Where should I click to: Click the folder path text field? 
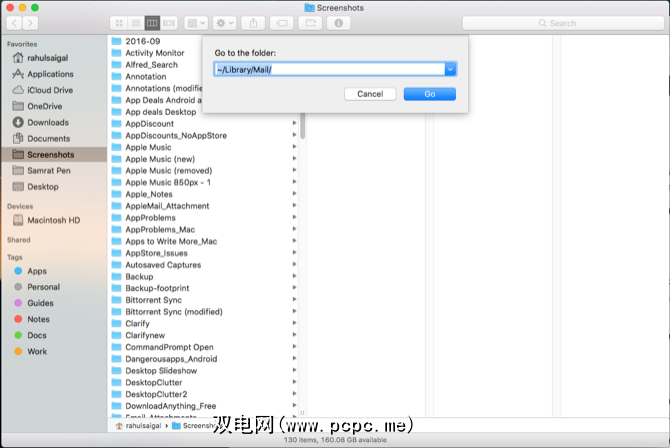pyautogui.click(x=329, y=69)
